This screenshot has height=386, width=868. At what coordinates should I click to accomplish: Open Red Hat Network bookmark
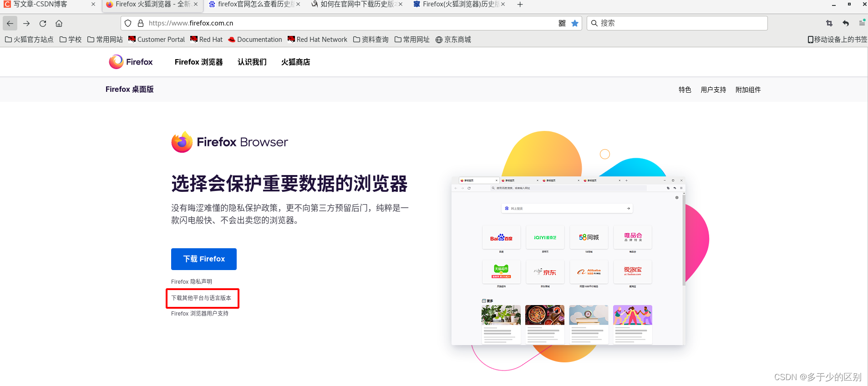tap(317, 40)
